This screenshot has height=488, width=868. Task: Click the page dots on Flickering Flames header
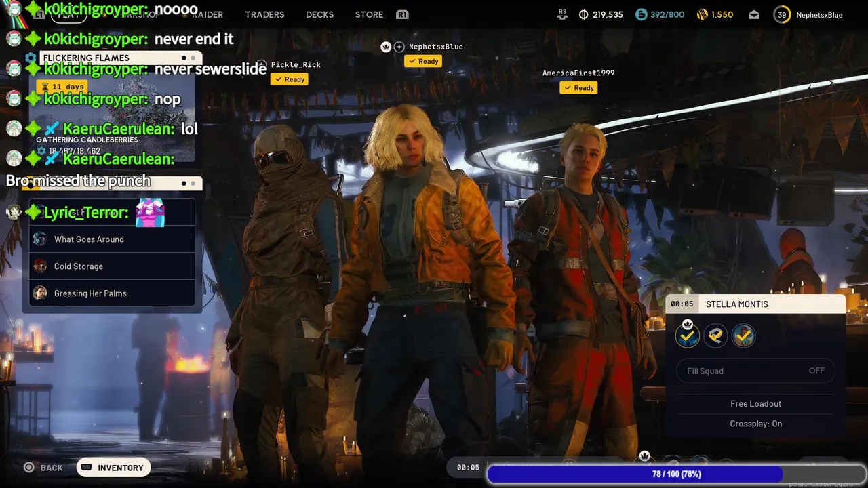[188, 58]
